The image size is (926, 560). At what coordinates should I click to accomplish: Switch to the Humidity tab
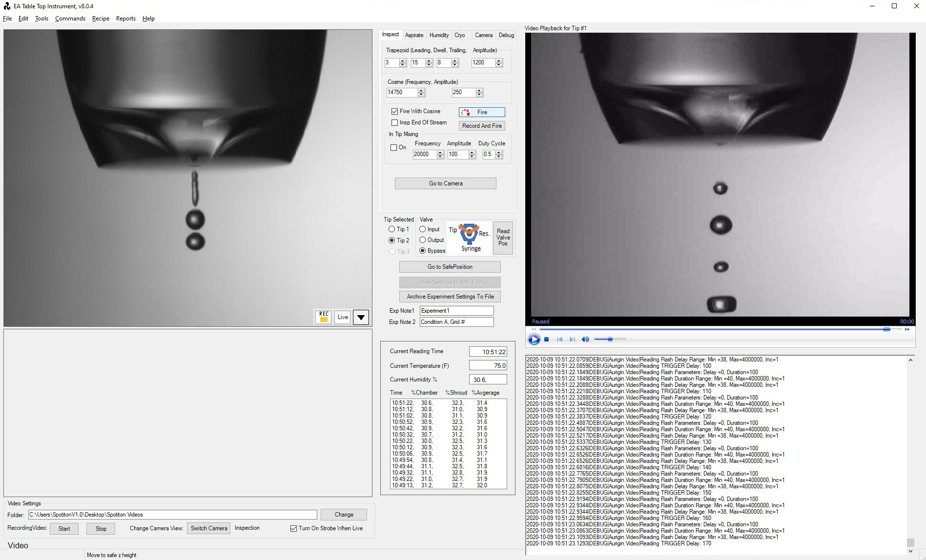pos(439,35)
